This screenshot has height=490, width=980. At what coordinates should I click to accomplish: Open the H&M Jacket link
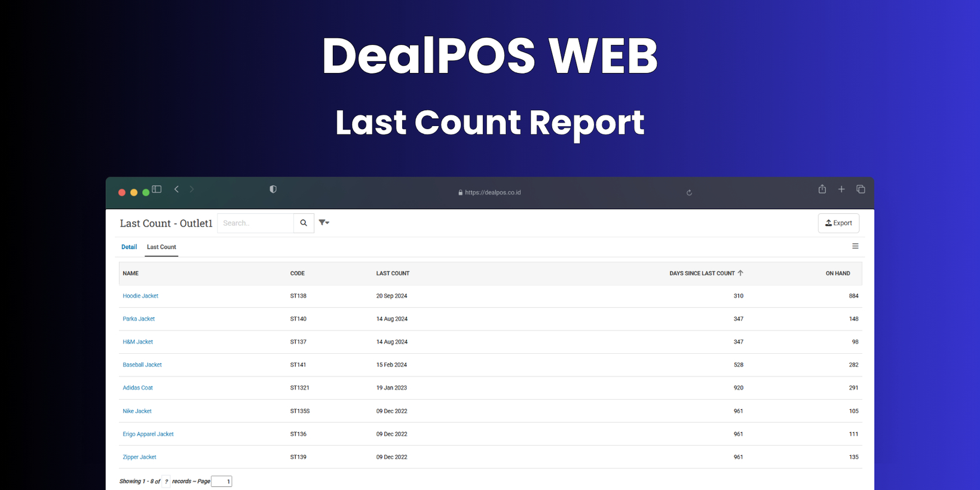pyautogui.click(x=138, y=342)
